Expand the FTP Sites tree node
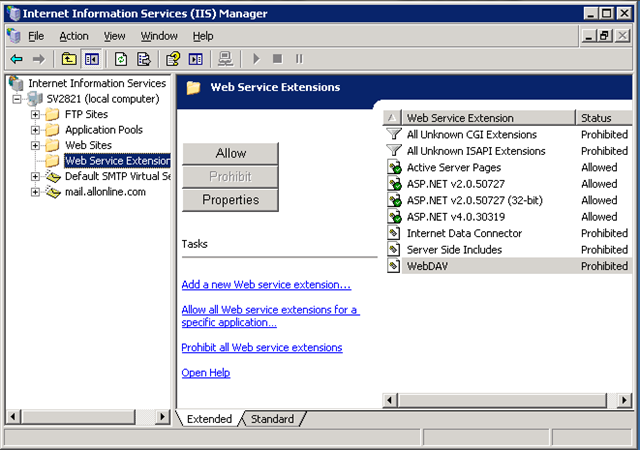Image resolution: width=640 pixels, height=450 pixels. pyautogui.click(x=36, y=114)
